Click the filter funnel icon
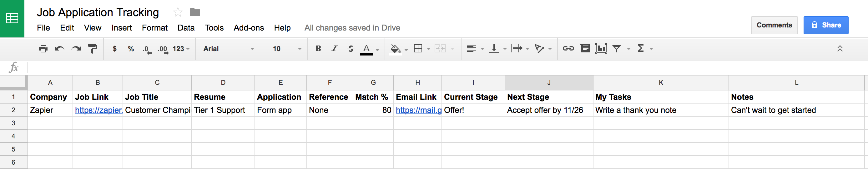 click(617, 49)
